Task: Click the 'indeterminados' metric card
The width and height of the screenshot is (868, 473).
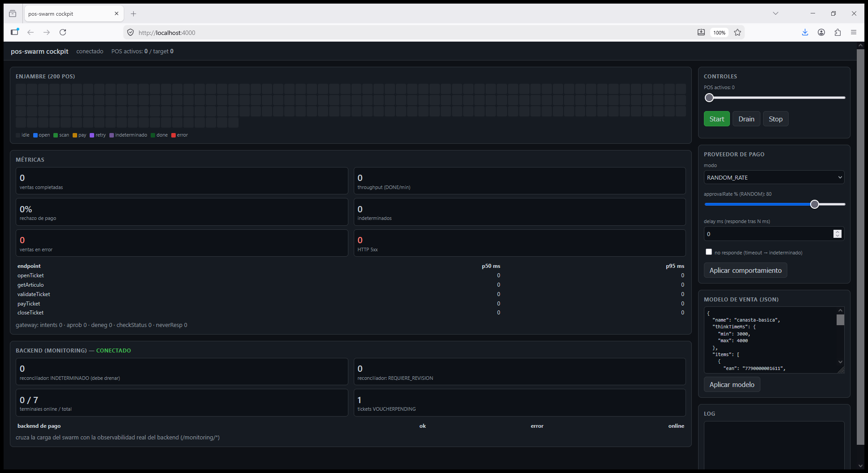Action: tap(520, 212)
